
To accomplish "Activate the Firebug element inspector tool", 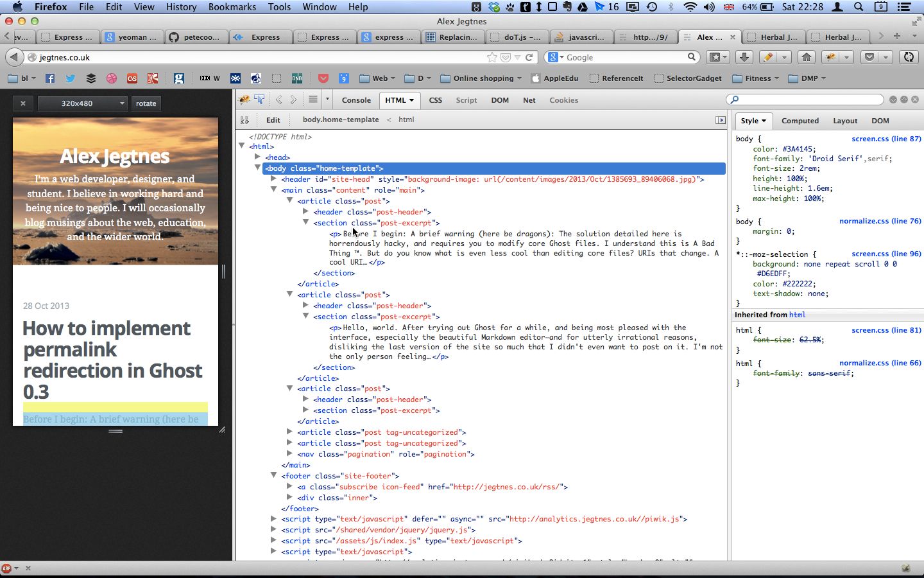I will click(x=259, y=100).
